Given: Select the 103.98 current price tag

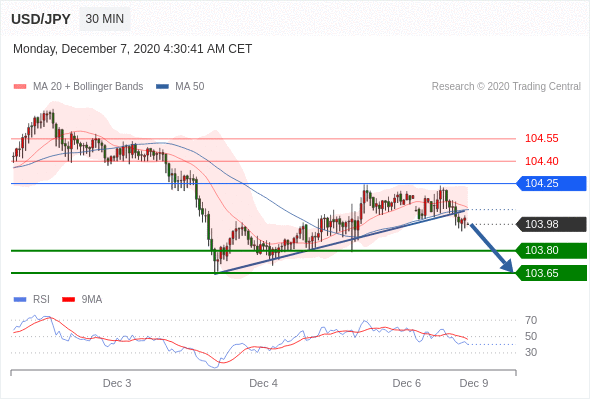Looking at the screenshot, I should (551, 224).
